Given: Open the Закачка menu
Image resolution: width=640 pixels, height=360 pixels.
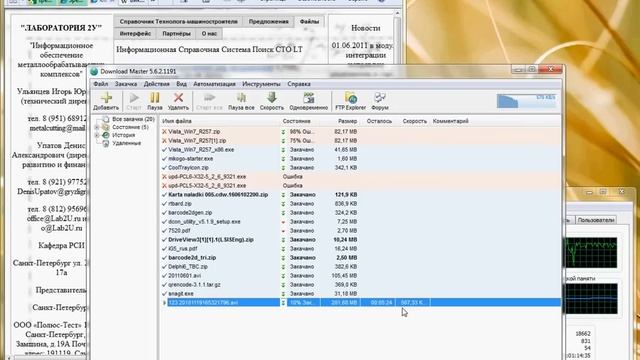Looking at the screenshot, I should (126, 84).
